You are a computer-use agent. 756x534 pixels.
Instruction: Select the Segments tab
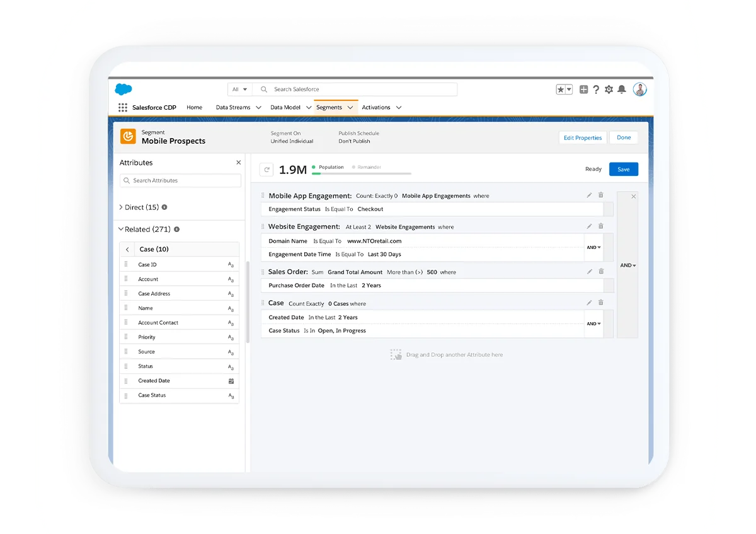tap(329, 108)
